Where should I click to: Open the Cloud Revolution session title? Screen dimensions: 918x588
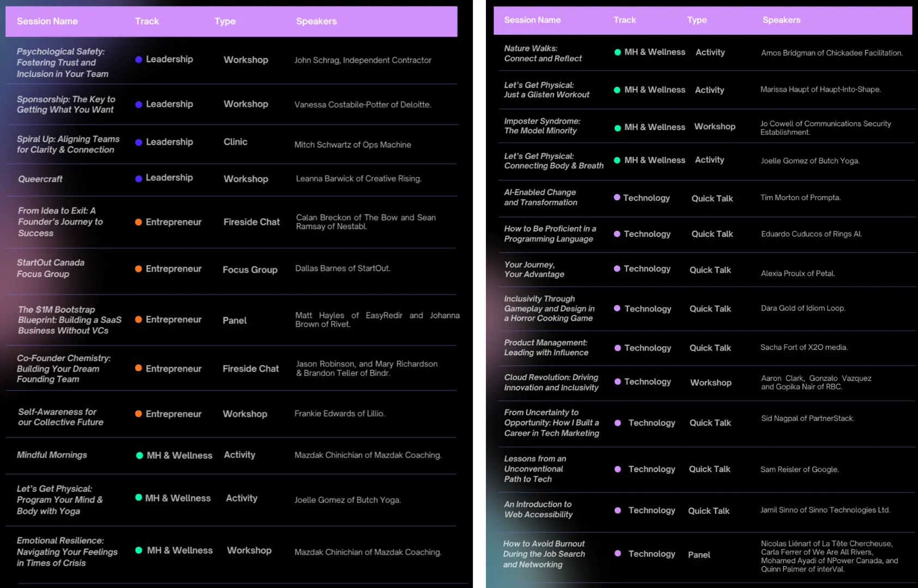[551, 382]
